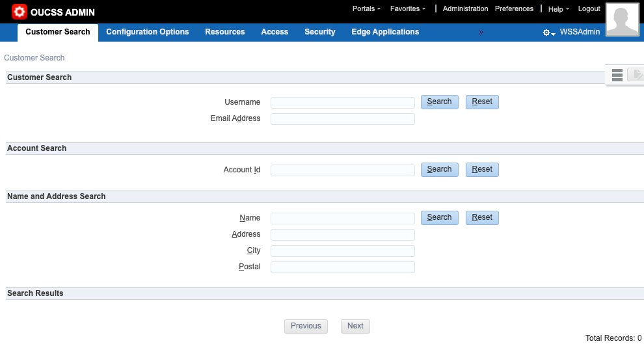Click the Logout link
644x346 pixels.
pos(589,9)
